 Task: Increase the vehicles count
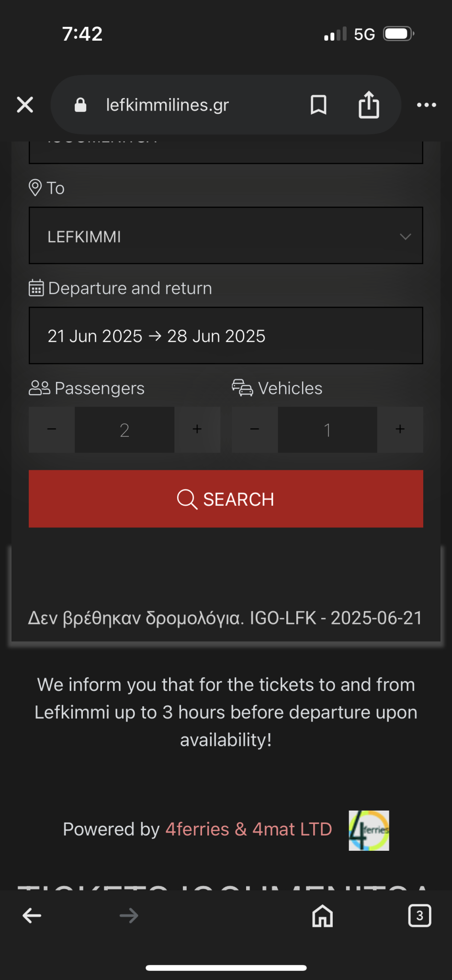point(400,430)
